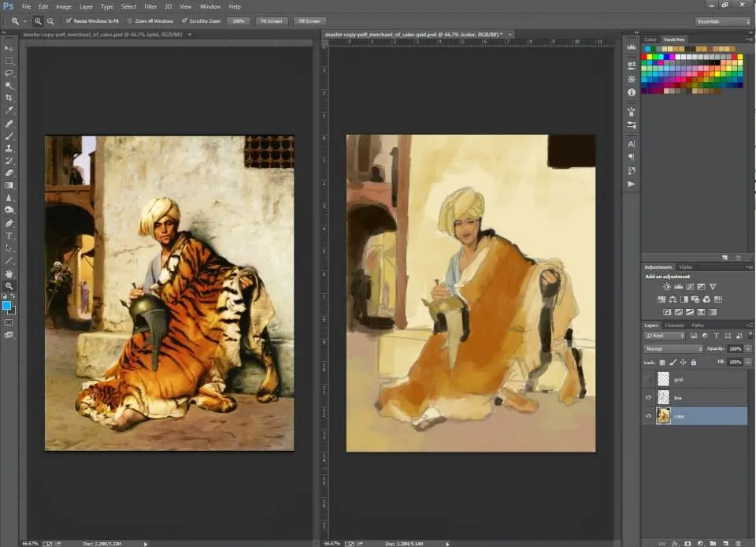Select the Zoom tool in toolbox
Image resolution: width=756 pixels, height=547 pixels.
coord(9,286)
